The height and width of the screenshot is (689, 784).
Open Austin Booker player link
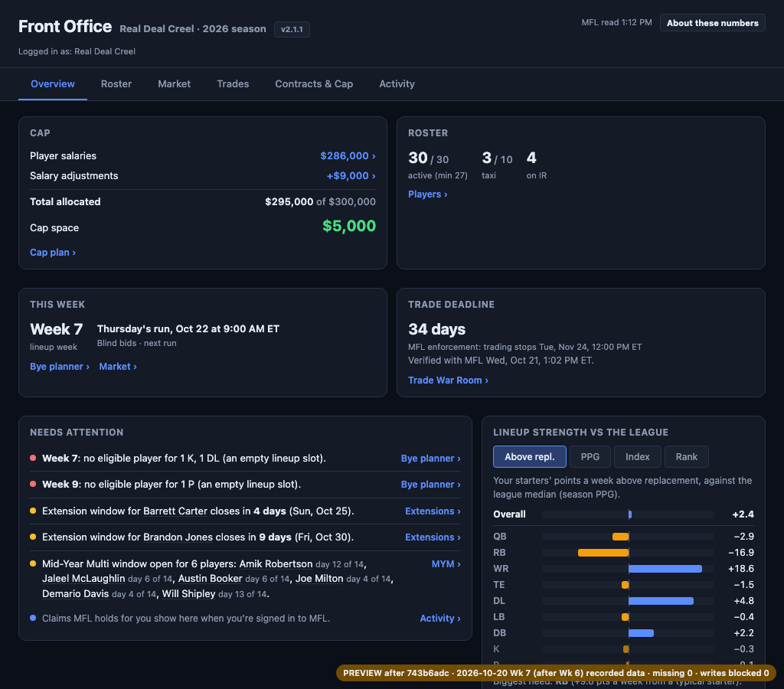210,579
